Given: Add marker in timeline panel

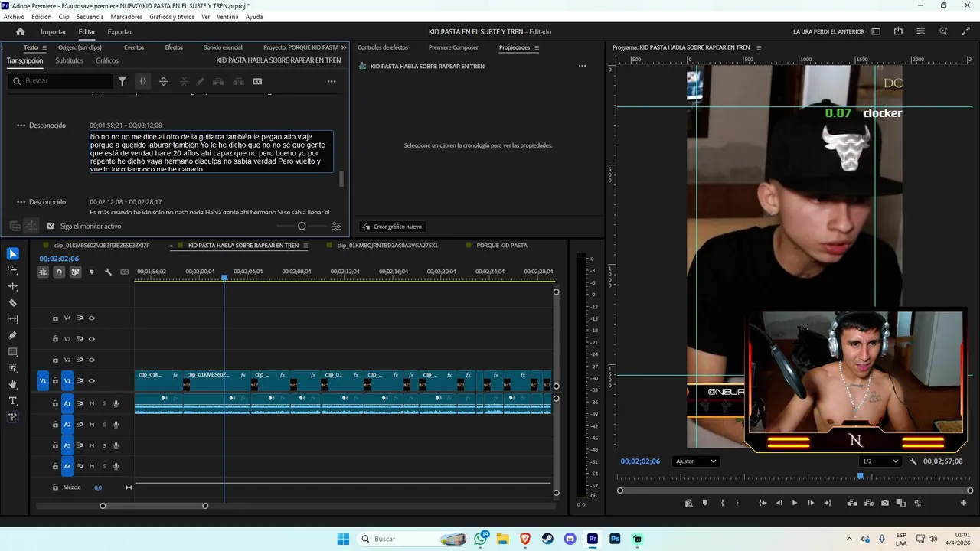Looking at the screenshot, I should click(92, 272).
